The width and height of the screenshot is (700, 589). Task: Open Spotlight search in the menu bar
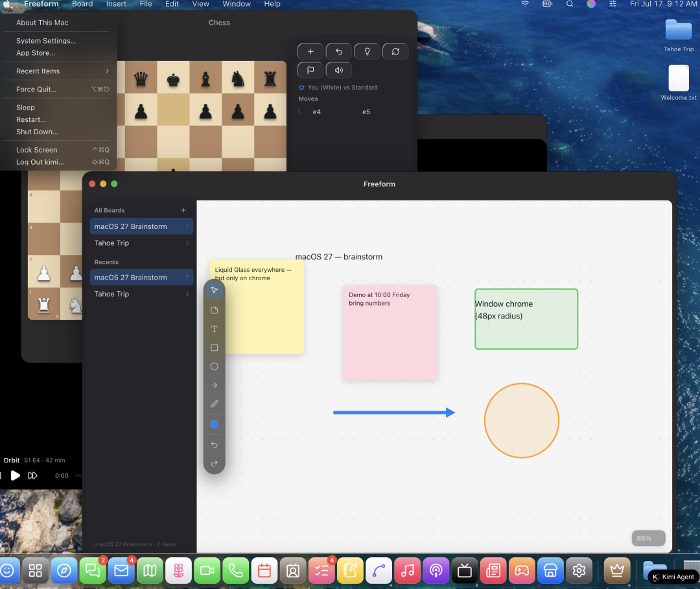coord(570,4)
